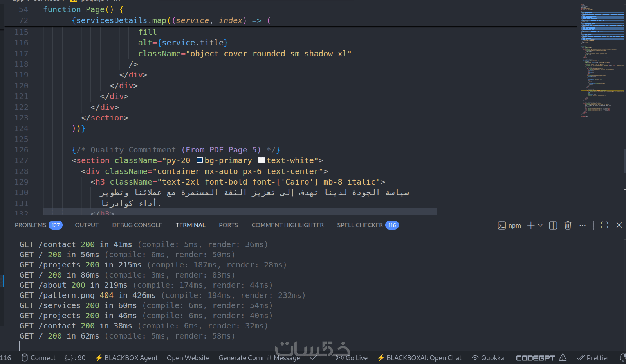The image size is (626, 364).
Task: Open the npm terminal shell icon
Action: click(x=502, y=225)
